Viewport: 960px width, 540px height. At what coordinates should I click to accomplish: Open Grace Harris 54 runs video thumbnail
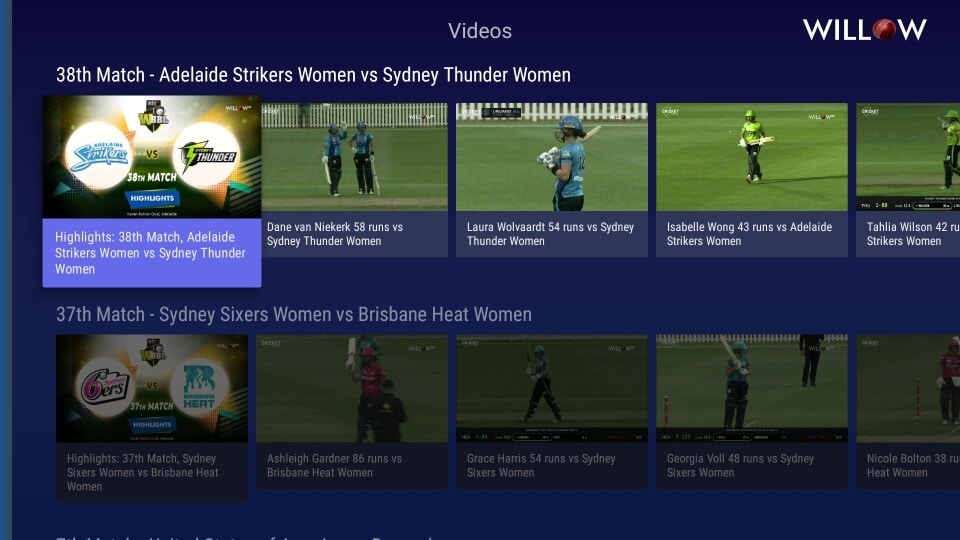pos(552,388)
